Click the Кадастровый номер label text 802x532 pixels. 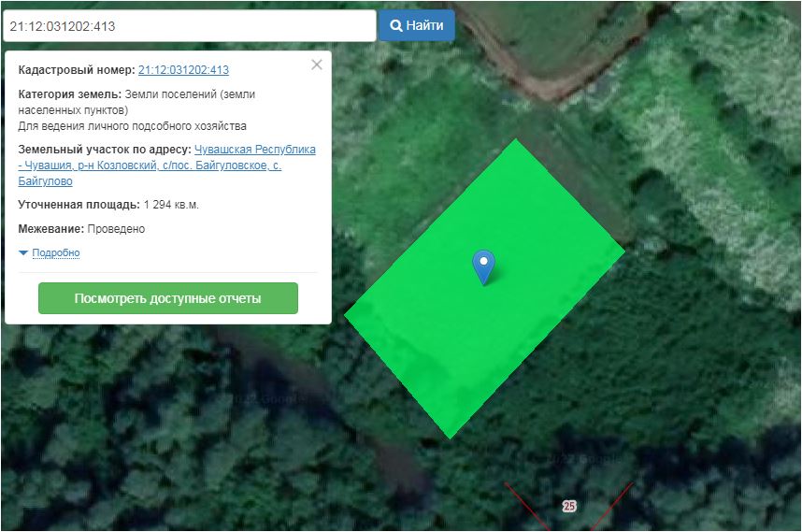click(77, 70)
